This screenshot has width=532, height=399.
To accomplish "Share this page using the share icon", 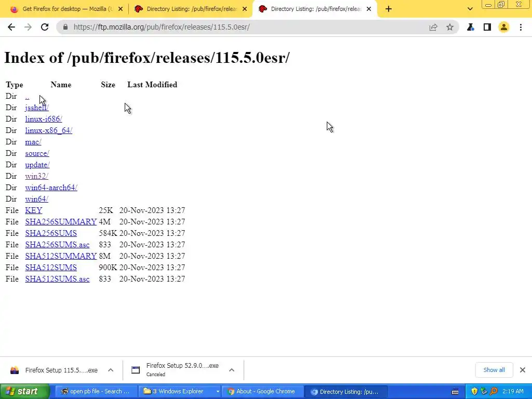I will pos(433,27).
